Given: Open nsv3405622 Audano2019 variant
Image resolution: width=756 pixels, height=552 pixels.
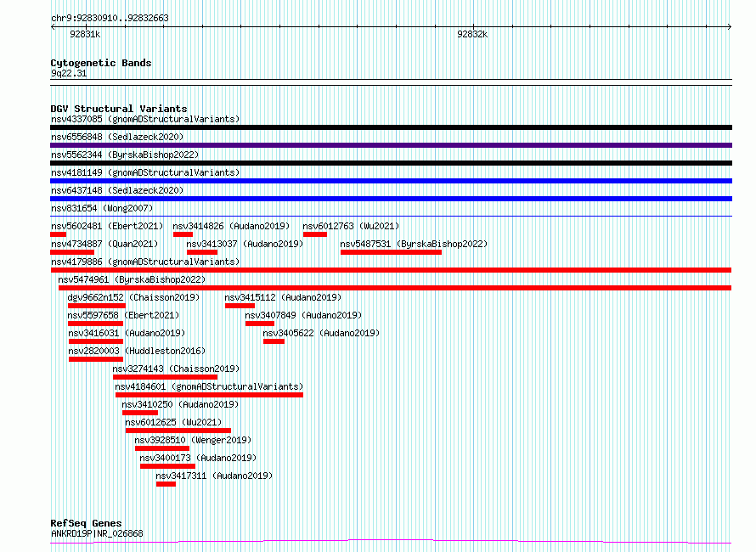Looking at the screenshot, I should tap(321, 333).
